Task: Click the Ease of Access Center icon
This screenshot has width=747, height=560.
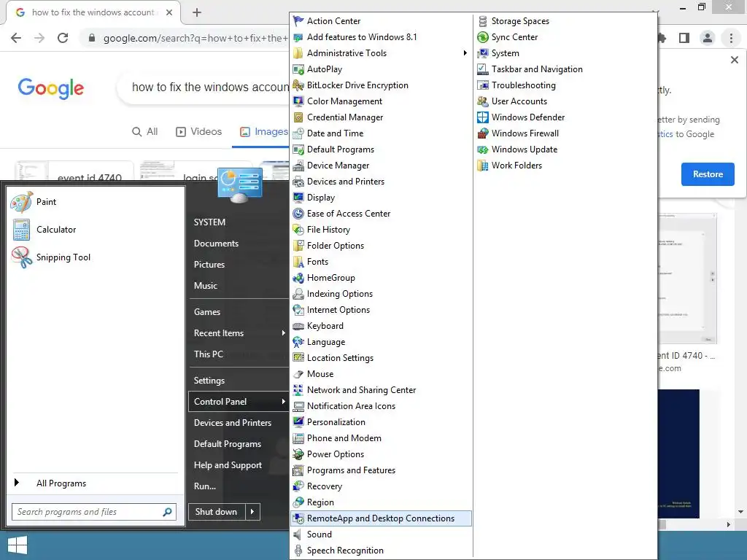Action: click(298, 214)
